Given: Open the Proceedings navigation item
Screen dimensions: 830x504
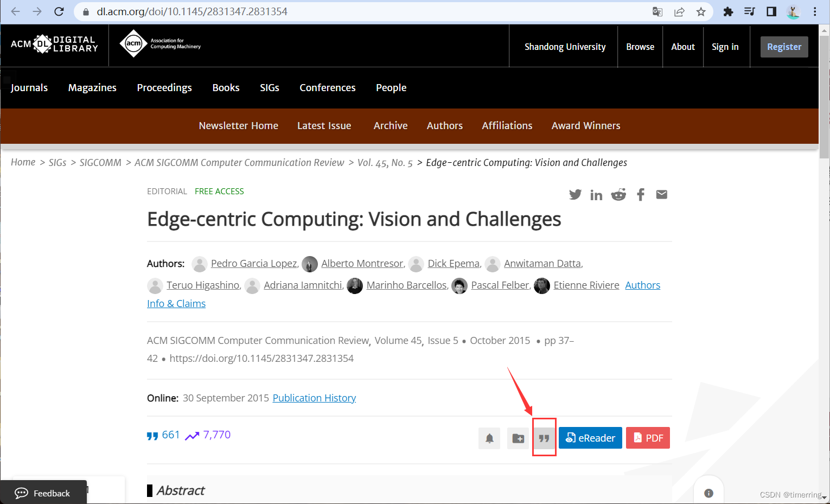Looking at the screenshot, I should 164,88.
